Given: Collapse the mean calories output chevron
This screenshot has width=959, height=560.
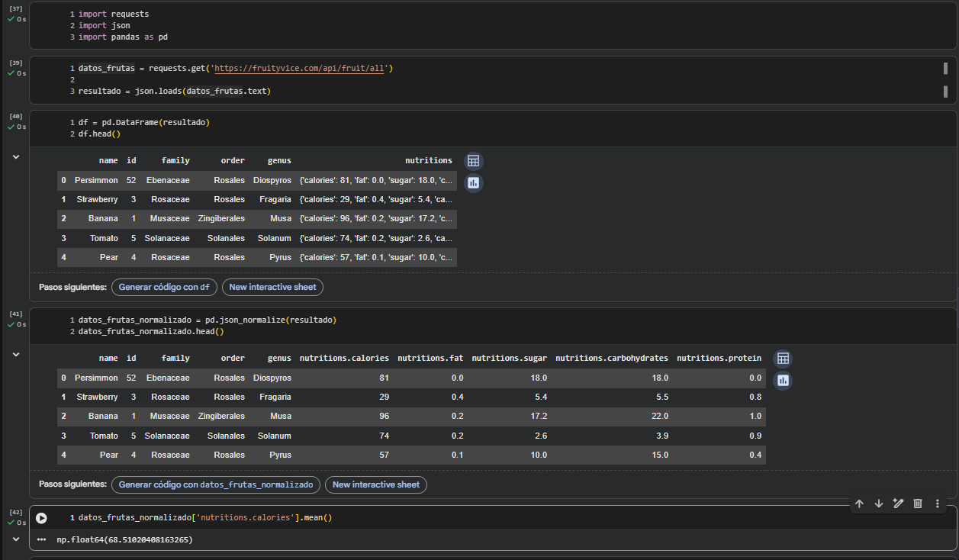Looking at the screenshot, I should 15,539.
